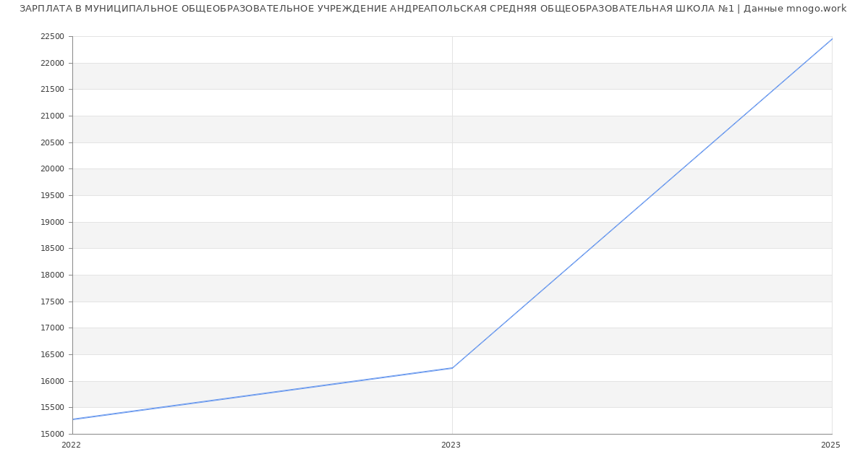
Task: Click the line's starting point at 2022
Action: click(72, 419)
